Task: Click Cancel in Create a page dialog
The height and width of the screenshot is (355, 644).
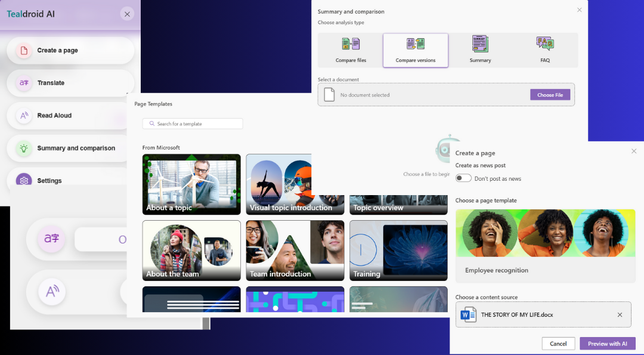Action: coord(558,344)
